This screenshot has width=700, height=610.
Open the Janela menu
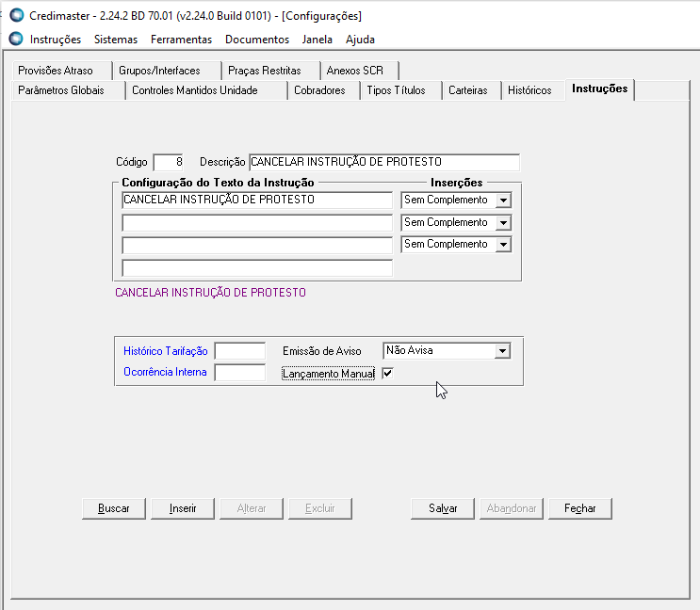(317, 40)
